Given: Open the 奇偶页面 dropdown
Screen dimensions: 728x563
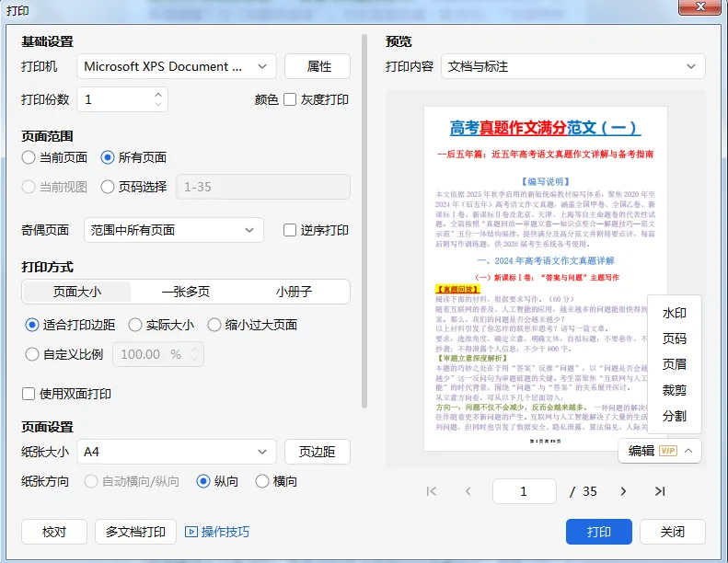Looking at the screenshot, I should [x=174, y=230].
